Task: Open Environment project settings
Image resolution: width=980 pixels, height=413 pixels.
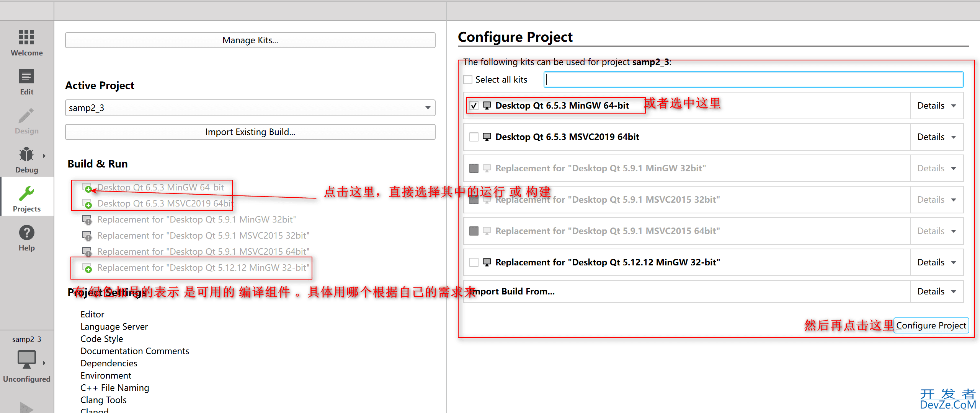Action: 106,376
